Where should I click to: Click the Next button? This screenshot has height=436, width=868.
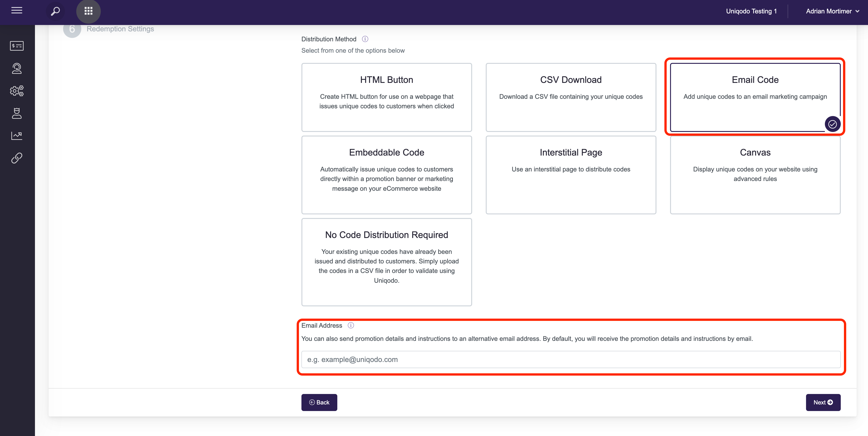tap(823, 402)
